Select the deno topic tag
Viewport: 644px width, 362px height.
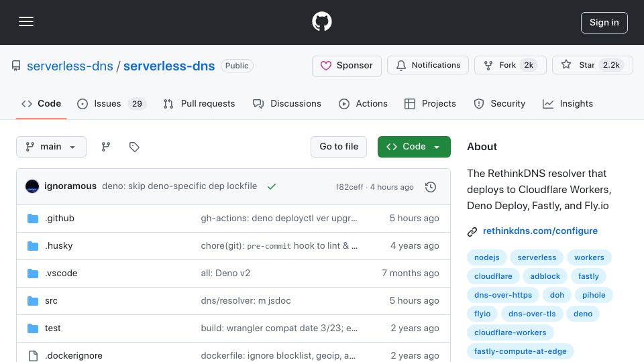583,314
